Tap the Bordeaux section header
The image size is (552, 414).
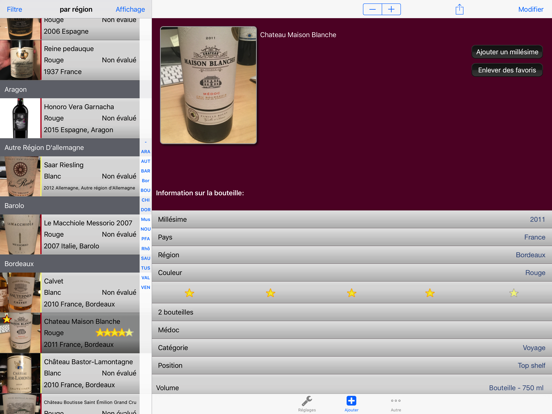tap(70, 264)
